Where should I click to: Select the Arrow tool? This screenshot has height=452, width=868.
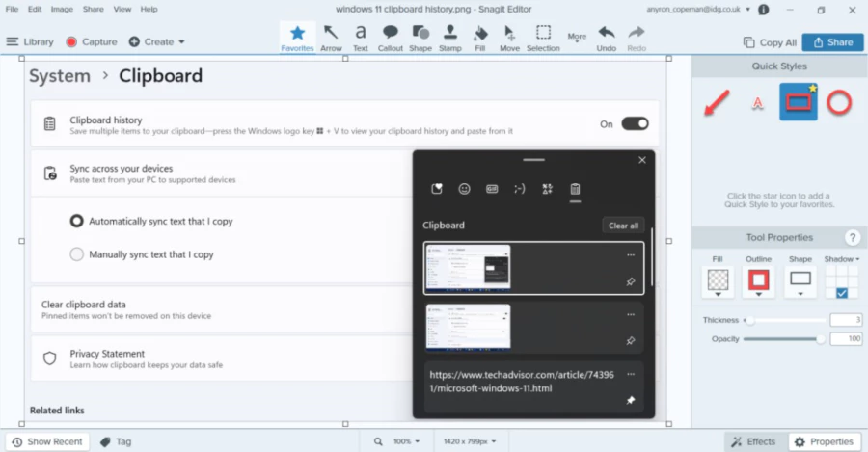(331, 38)
